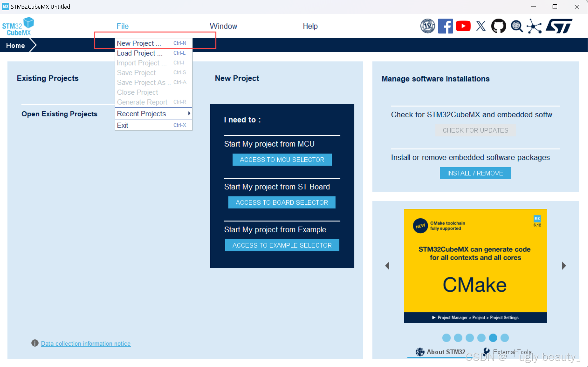Open Data collection information notice link
588x367 pixels.
(x=86, y=343)
